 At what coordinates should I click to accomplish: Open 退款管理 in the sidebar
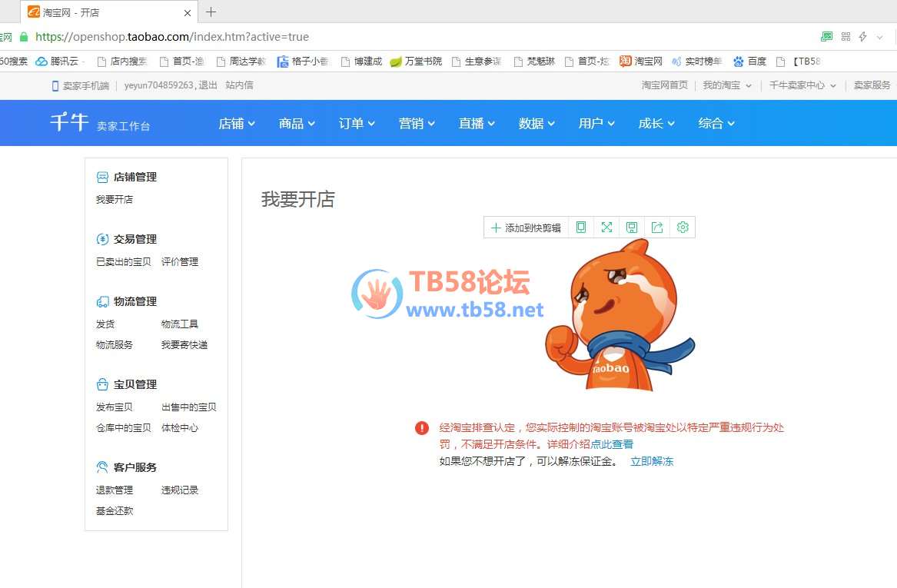115,490
